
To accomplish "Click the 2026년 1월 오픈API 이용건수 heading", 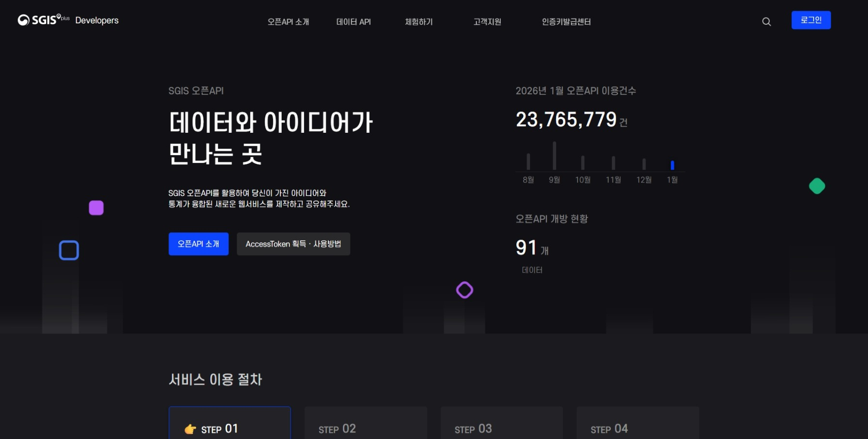I will (576, 91).
